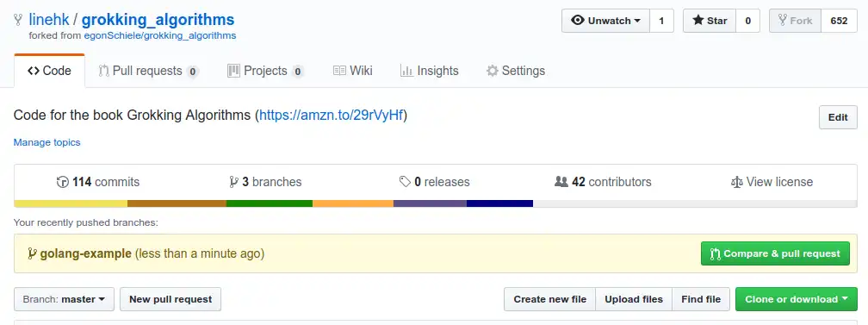The image size is (868, 325).
Task: Click the branch icon beside golang-example
Action: (32, 254)
